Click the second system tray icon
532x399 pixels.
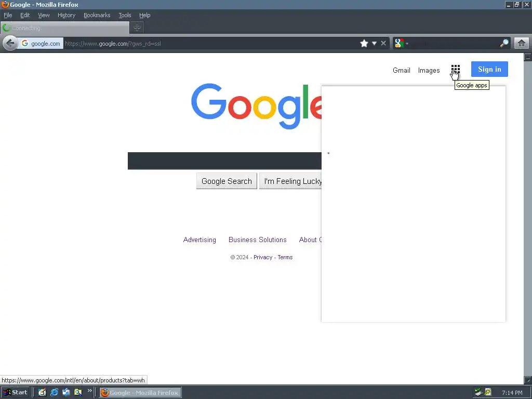click(x=488, y=392)
